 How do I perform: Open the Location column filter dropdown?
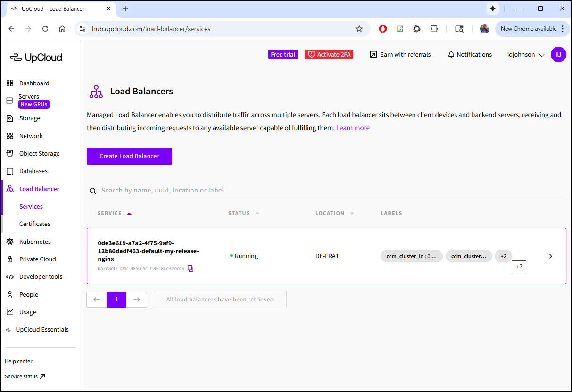[352, 214]
